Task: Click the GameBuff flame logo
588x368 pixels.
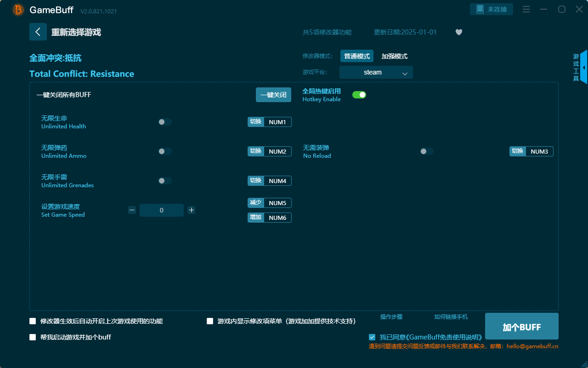Action: pyautogui.click(x=18, y=9)
